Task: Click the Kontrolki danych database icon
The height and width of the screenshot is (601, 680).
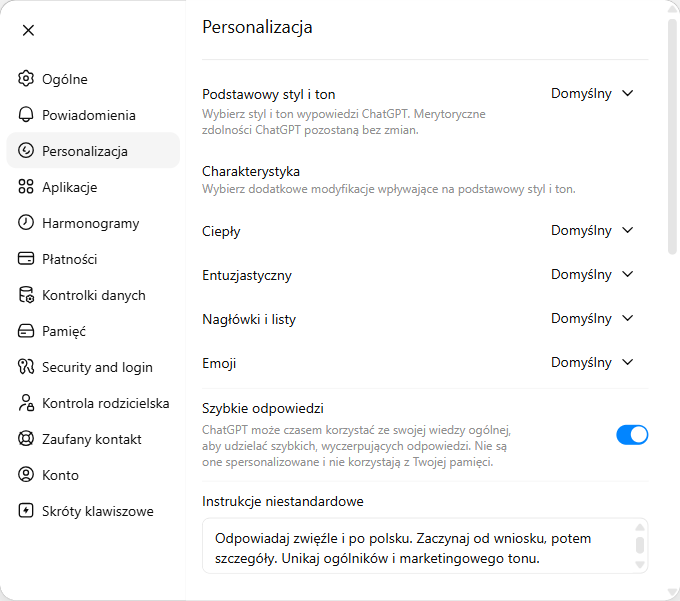Action: [26, 294]
